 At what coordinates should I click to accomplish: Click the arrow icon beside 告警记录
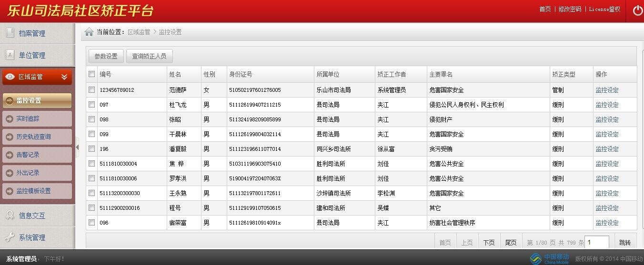(9, 155)
